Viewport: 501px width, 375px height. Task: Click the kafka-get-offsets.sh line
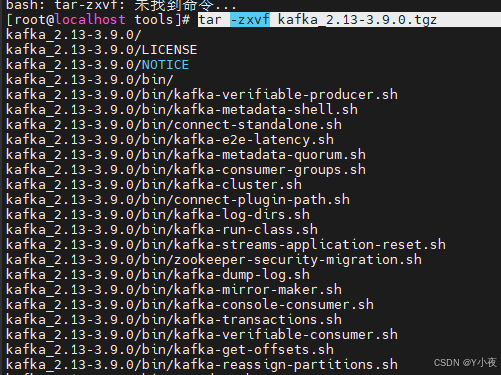click(x=170, y=350)
